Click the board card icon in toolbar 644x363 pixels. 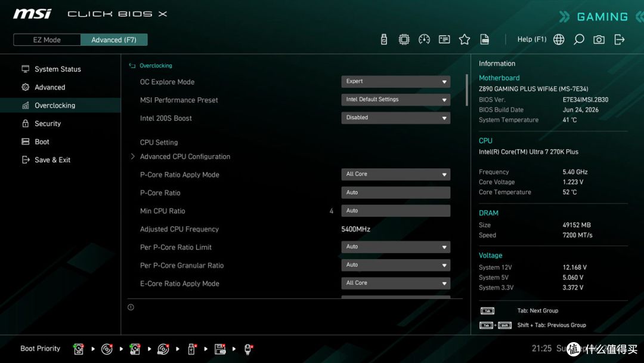(444, 39)
